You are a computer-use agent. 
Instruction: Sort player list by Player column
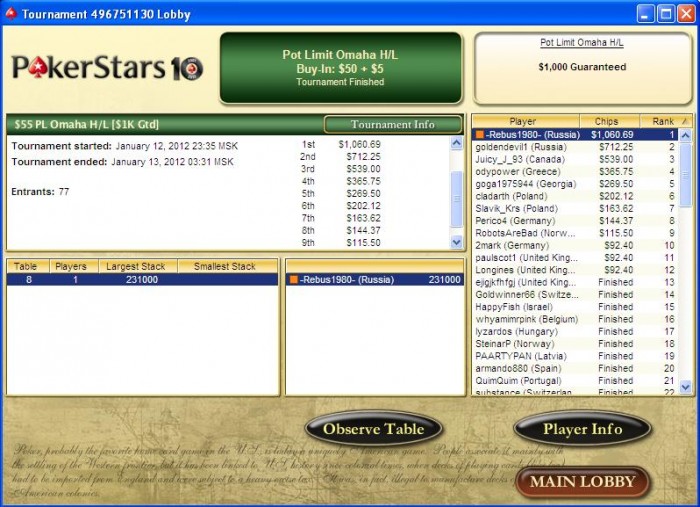click(526, 121)
